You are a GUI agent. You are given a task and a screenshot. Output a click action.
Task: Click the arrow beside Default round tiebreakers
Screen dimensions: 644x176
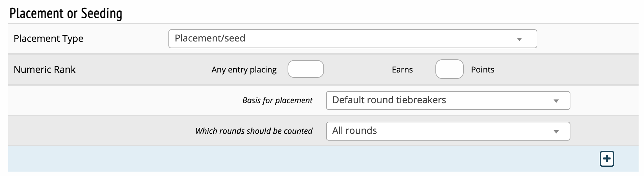tap(556, 101)
